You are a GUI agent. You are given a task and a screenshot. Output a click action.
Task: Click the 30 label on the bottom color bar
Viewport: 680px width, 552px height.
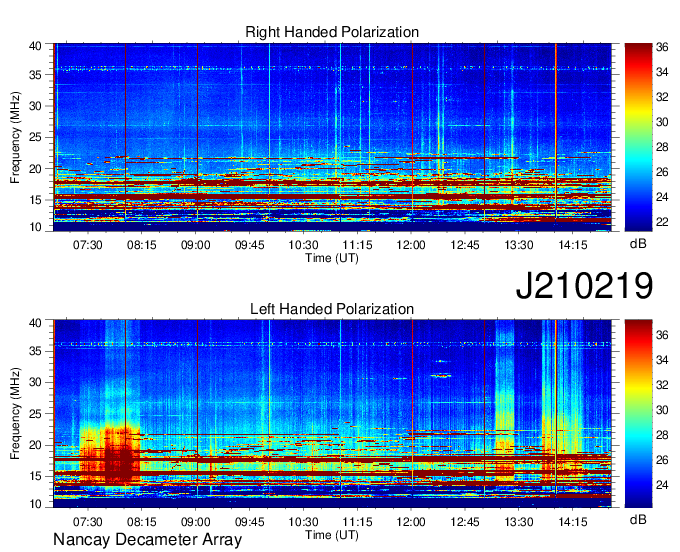point(662,410)
